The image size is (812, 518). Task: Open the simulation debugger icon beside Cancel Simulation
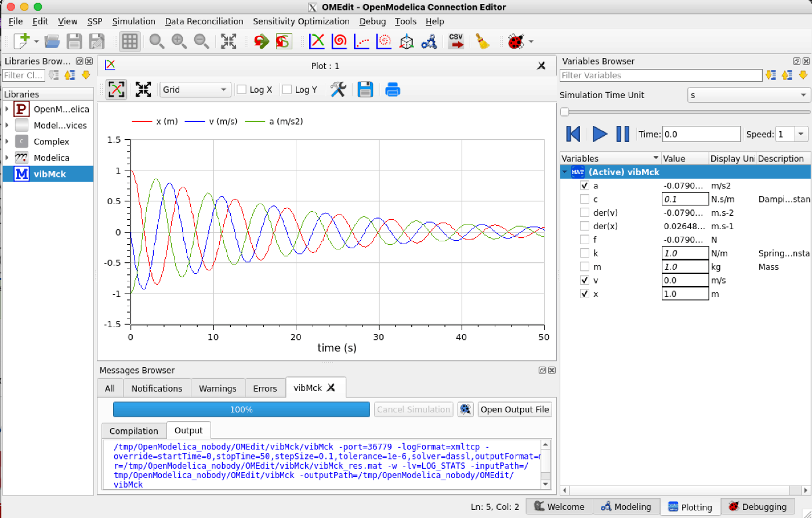point(465,410)
